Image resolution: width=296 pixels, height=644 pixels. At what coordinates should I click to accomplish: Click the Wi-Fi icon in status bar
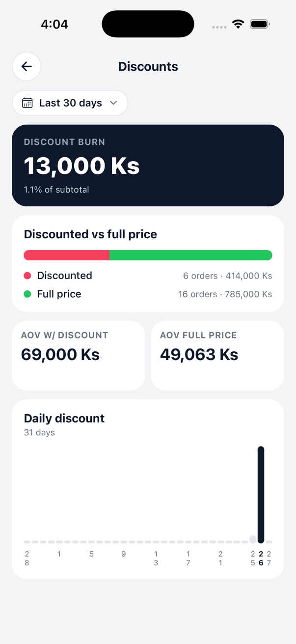click(x=238, y=23)
